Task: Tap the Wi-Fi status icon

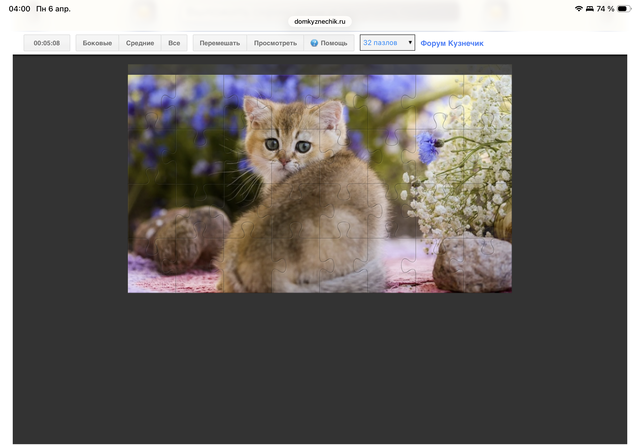Action: point(578,8)
